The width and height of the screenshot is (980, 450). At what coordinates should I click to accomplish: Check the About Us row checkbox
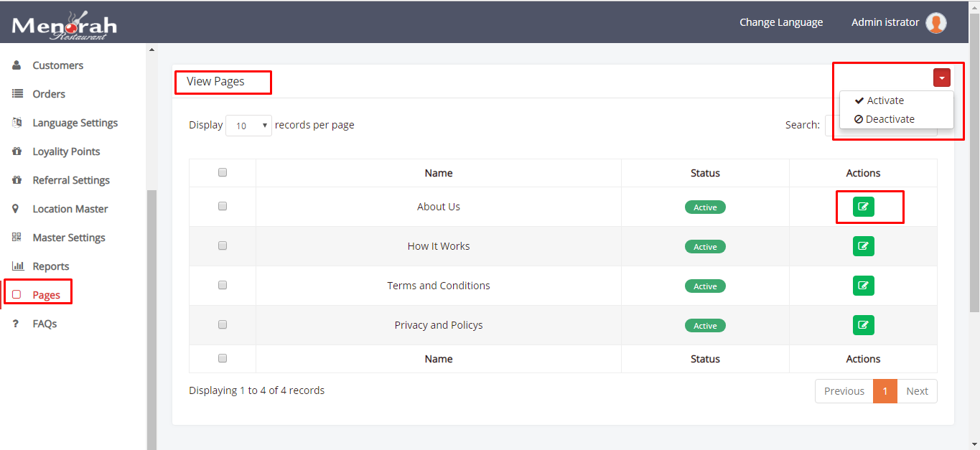[223, 206]
